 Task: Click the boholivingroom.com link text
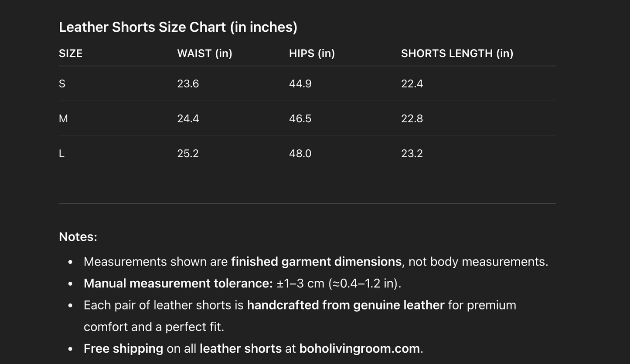[360, 349]
